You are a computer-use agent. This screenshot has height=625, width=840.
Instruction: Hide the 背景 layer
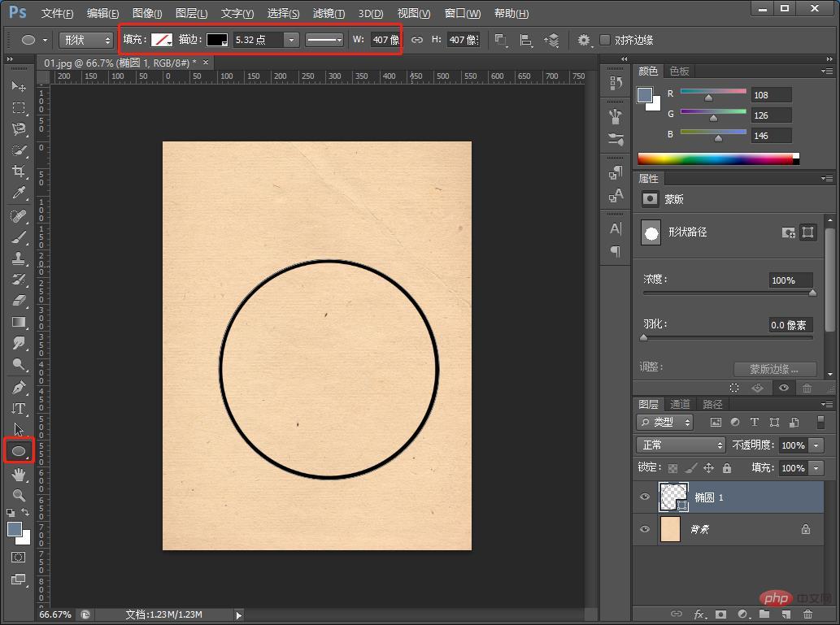pyautogui.click(x=645, y=529)
